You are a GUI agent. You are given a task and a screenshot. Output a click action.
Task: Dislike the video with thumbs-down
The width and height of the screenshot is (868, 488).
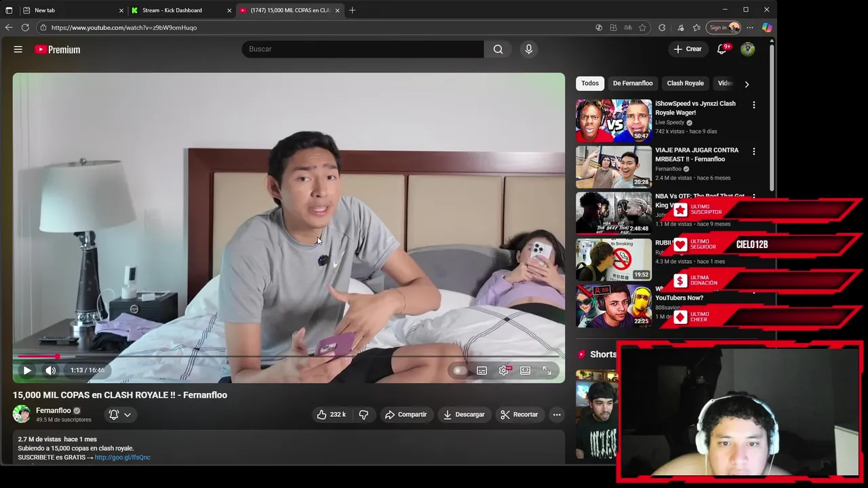tap(363, 414)
